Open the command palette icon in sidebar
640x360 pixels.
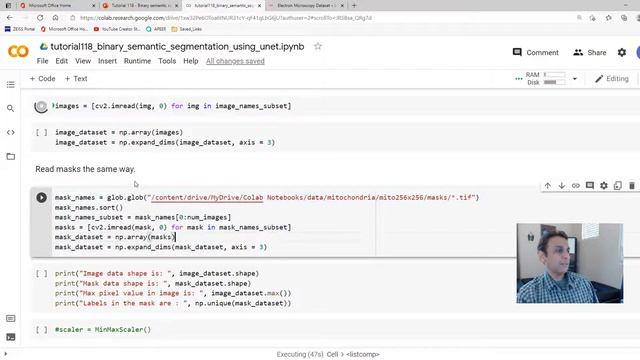11,318
